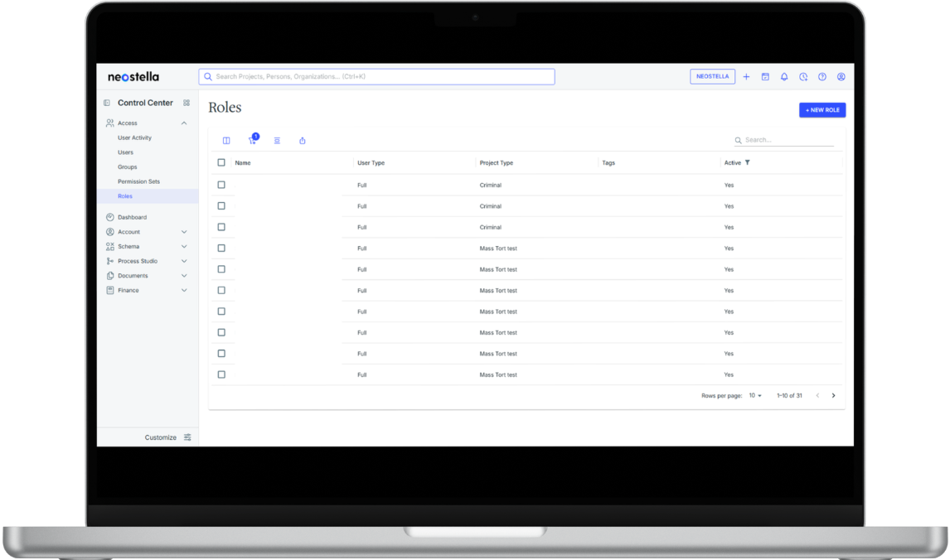Collapse the Access sidebar section

[184, 123]
